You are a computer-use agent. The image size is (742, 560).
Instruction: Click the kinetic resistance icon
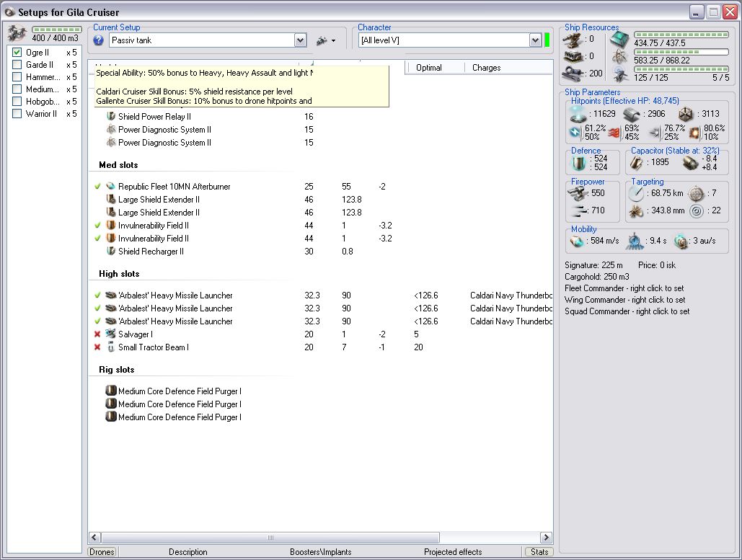click(x=655, y=133)
